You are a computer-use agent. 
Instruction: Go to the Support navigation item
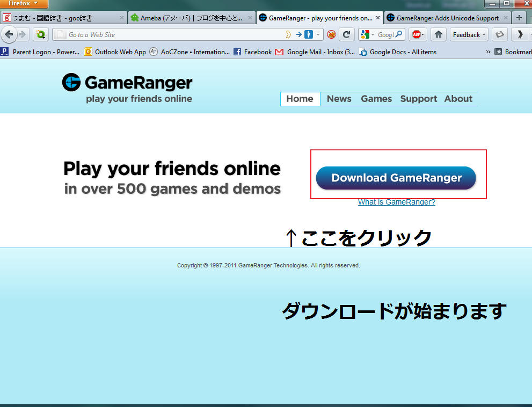tap(418, 99)
